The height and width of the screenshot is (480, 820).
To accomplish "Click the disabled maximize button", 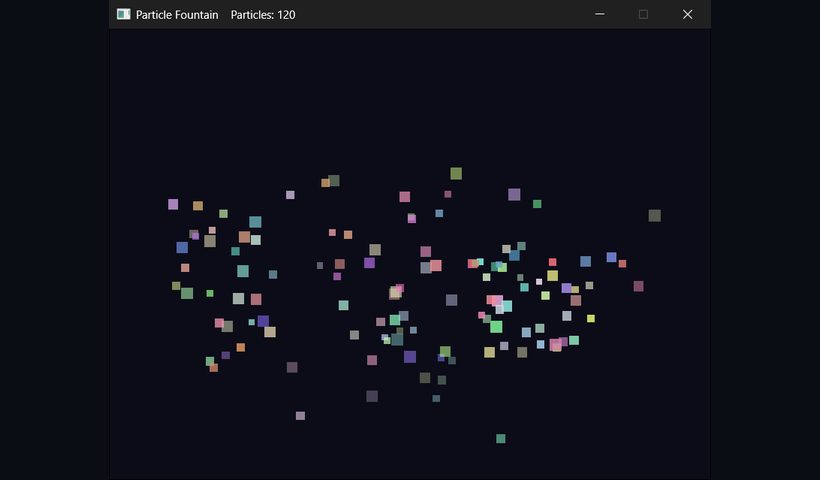I will tap(643, 14).
